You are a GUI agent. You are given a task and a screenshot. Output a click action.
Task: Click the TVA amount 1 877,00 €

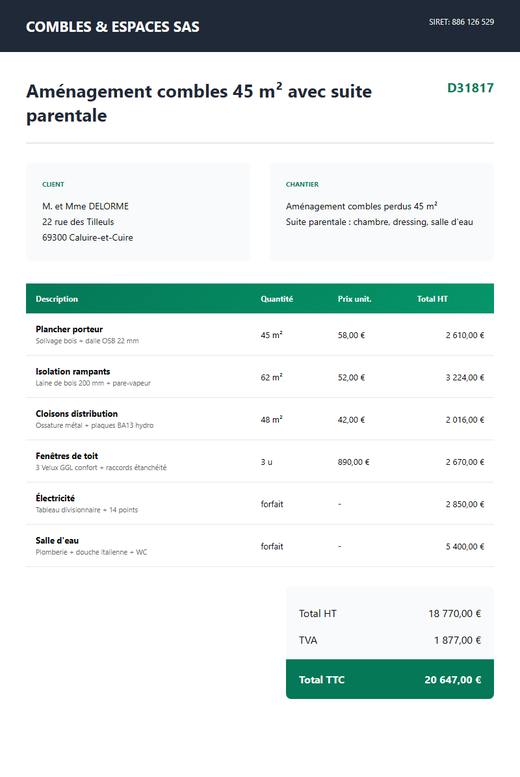point(457,640)
